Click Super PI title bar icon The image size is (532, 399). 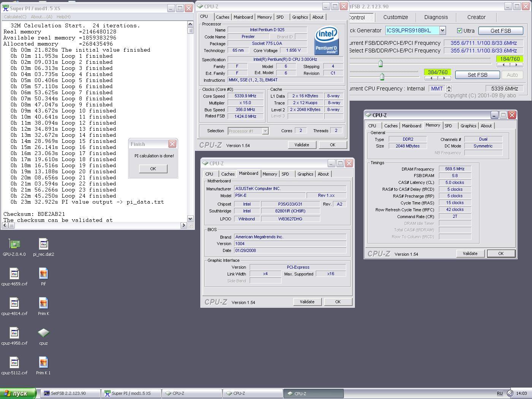[6, 8]
